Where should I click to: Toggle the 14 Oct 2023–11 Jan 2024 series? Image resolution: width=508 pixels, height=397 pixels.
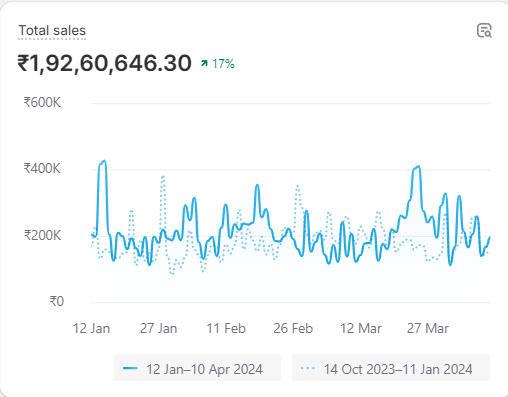click(391, 368)
